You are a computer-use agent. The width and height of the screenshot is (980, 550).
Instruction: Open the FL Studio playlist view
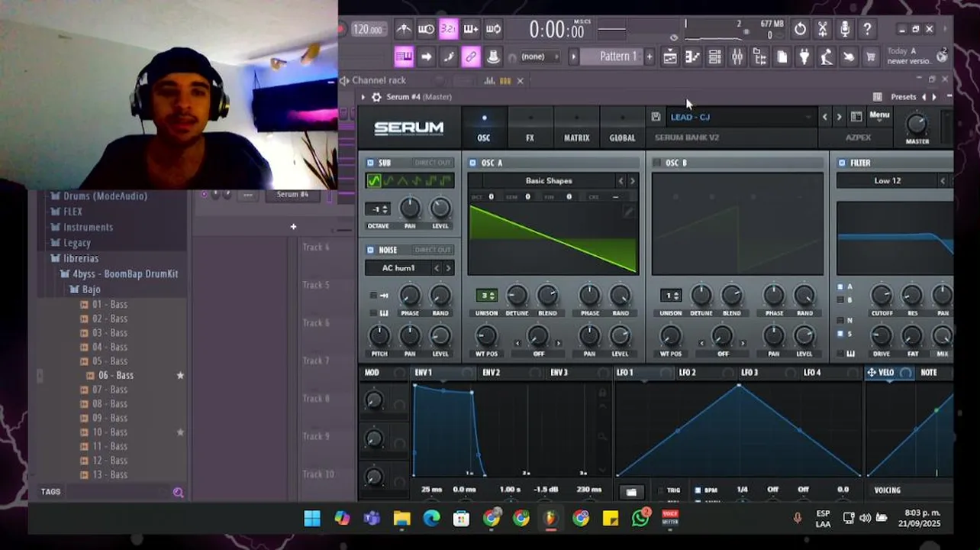[669, 57]
